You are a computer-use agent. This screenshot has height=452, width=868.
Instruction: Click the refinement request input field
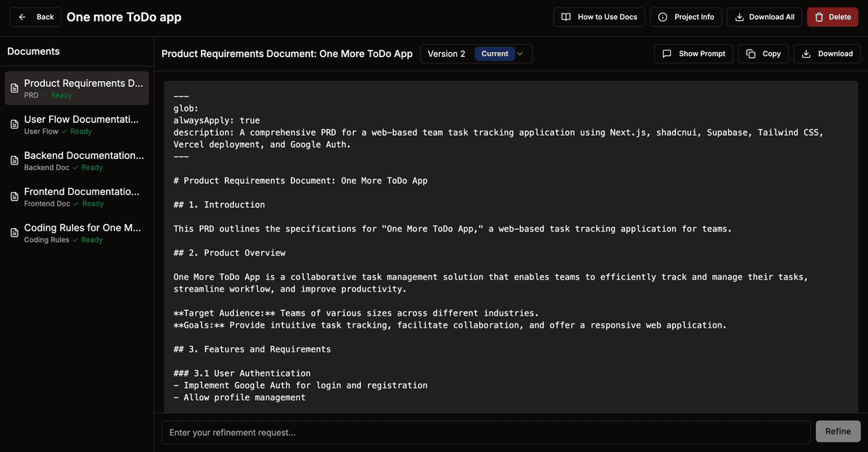(485, 432)
